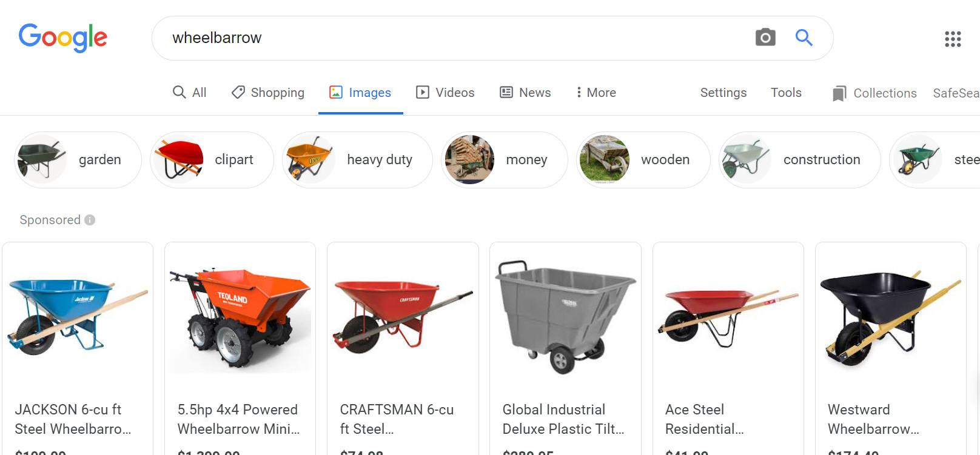The width and height of the screenshot is (980, 455).
Task: Open the Settings menu
Action: pos(723,93)
